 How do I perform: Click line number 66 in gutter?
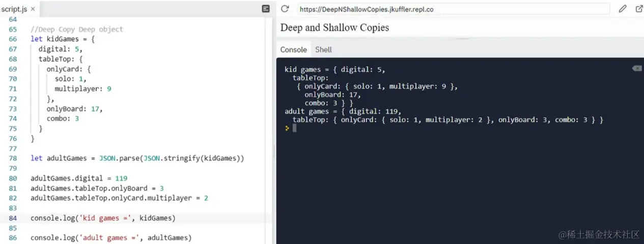[13, 39]
